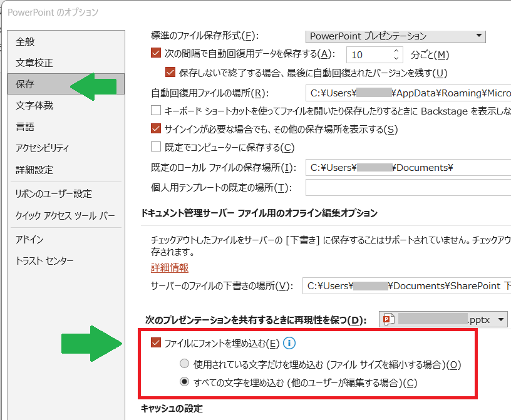511x420 pixels.
Task: Select 使用されている文字だけを埋め込む radio button
Action: pos(185,363)
